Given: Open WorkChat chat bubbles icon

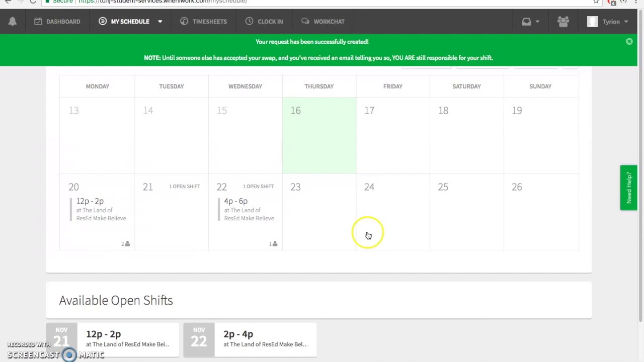Looking at the screenshot, I should pos(305,21).
